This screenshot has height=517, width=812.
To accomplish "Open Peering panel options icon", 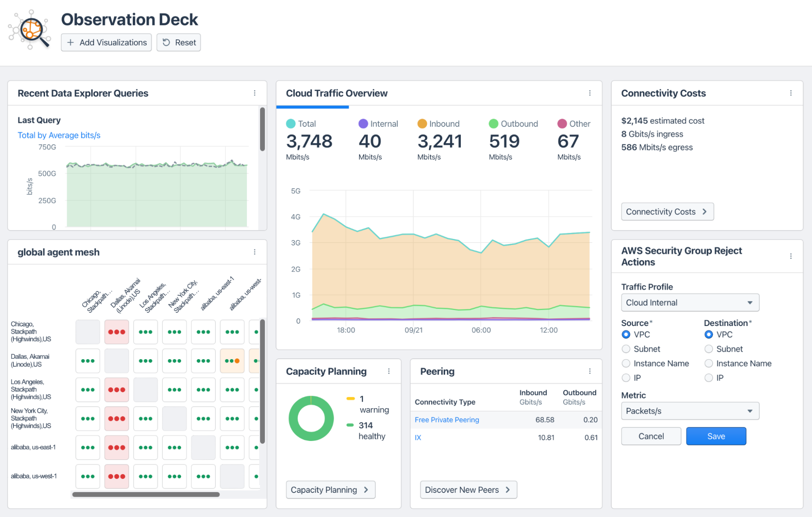I will click(x=590, y=371).
